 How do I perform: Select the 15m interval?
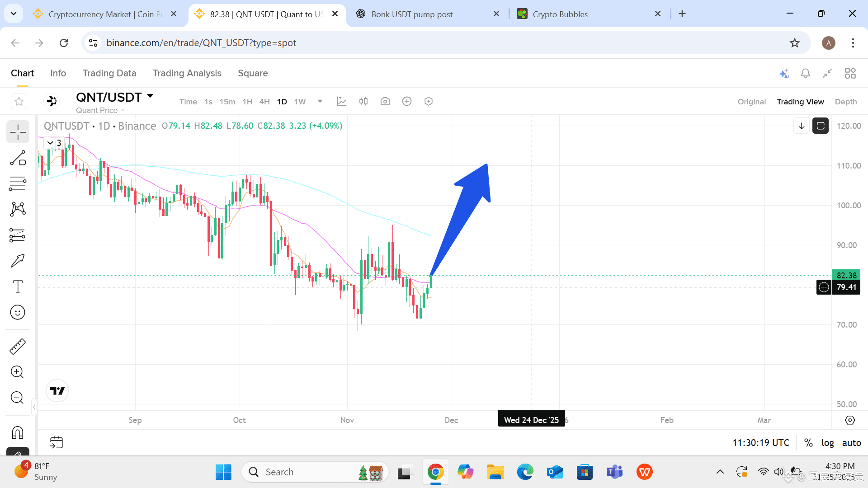[227, 102]
